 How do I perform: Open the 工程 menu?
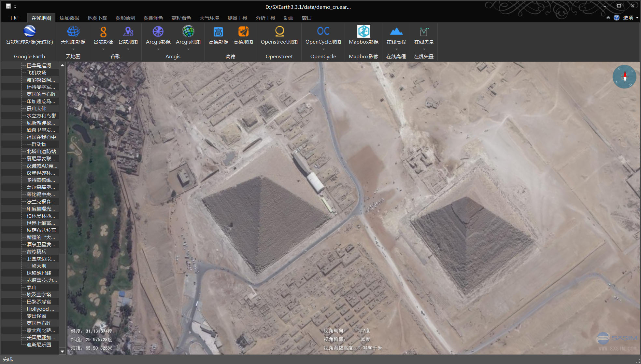(14, 18)
